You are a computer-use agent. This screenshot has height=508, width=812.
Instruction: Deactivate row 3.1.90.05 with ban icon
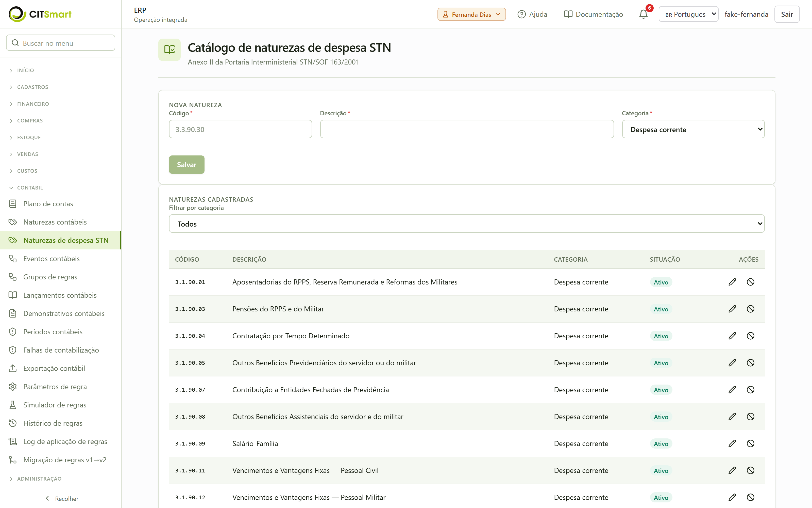tap(751, 362)
